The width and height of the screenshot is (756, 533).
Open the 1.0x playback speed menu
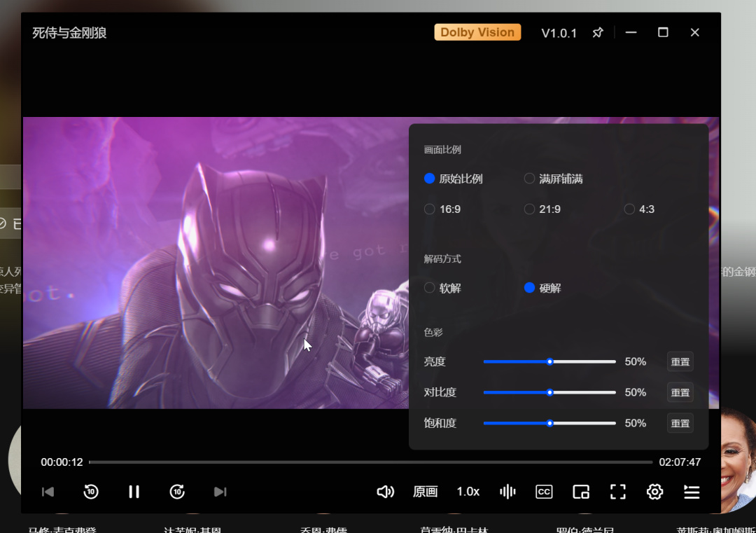(x=468, y=492)
